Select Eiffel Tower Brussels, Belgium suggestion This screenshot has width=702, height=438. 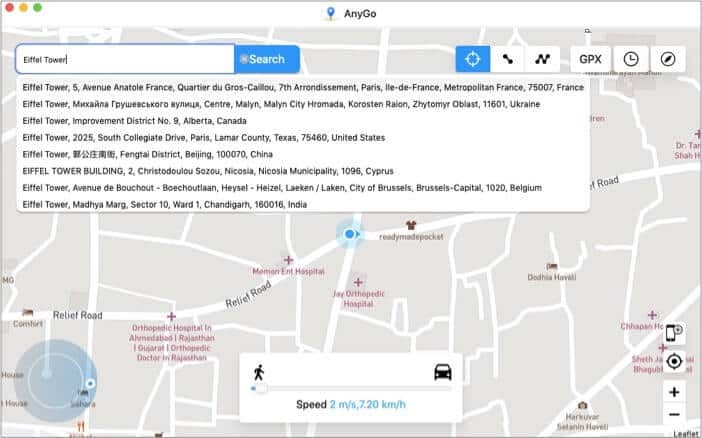[303, 188]
